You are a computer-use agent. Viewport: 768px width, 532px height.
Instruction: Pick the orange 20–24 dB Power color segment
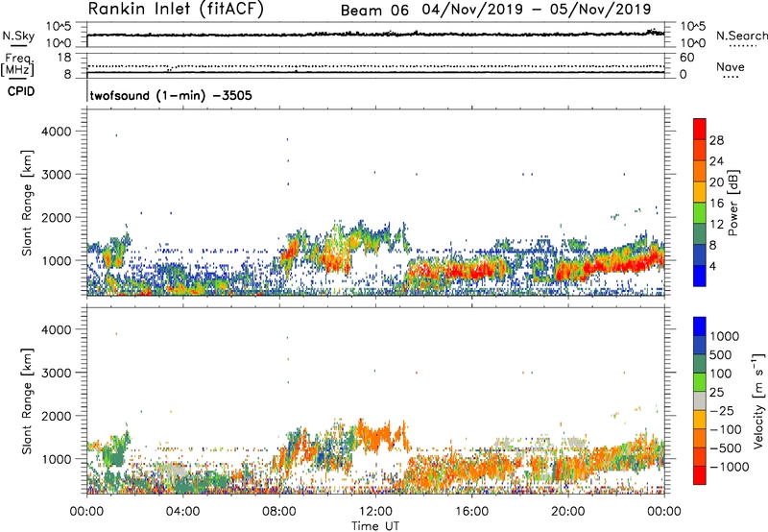[x=700, y=172]
